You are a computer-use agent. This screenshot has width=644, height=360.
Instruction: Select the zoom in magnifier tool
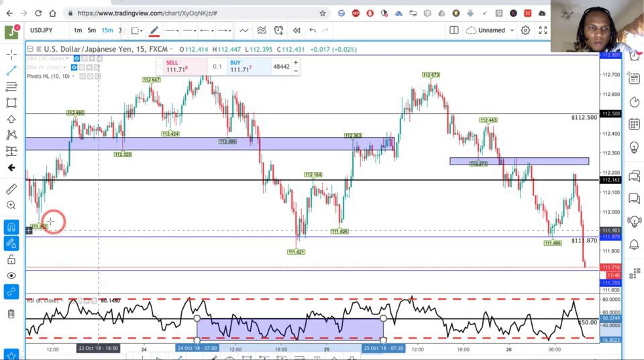pos(11,205)
